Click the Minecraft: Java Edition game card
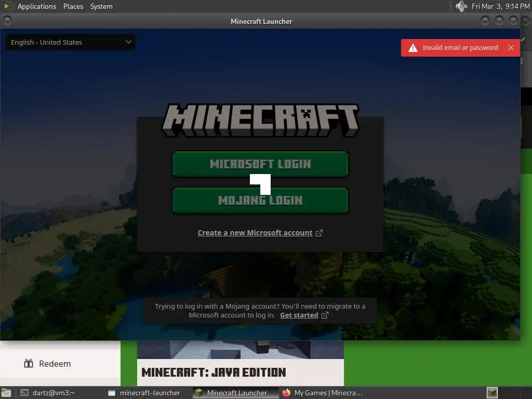Image resolution: width=532 pixels, height=399 pixels. (240, 363)
